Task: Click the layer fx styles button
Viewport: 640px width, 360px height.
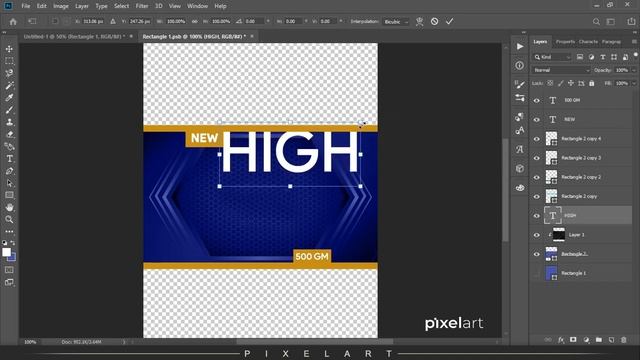Action: tap(561, 340)
